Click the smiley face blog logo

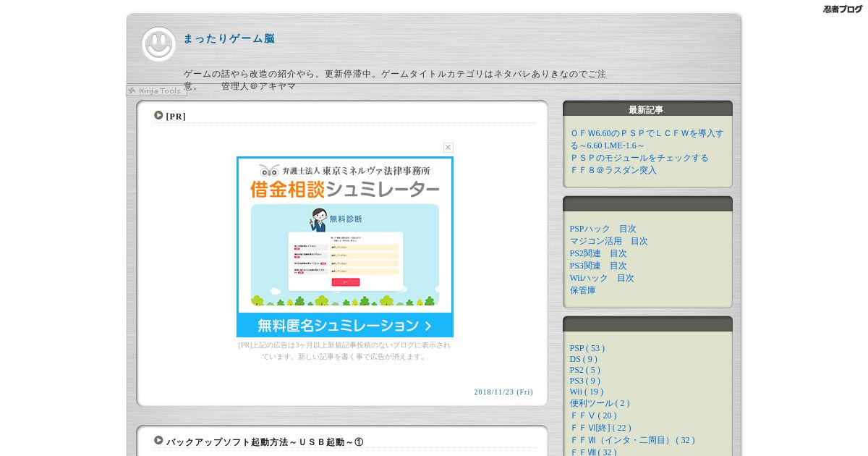coord(158,44)
